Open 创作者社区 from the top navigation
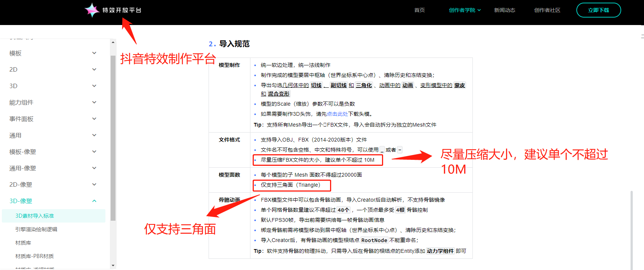The height and width of the screenshot is (270, 644). coord(547,10)
